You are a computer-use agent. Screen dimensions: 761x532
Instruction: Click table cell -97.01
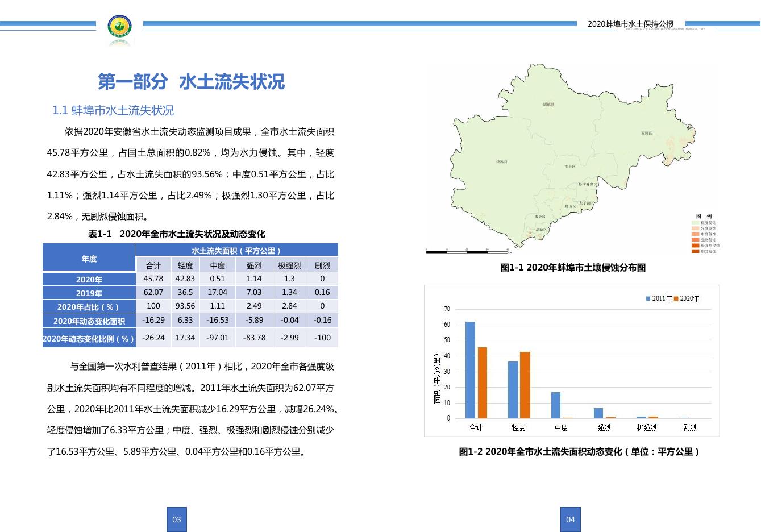pos(218,338)
